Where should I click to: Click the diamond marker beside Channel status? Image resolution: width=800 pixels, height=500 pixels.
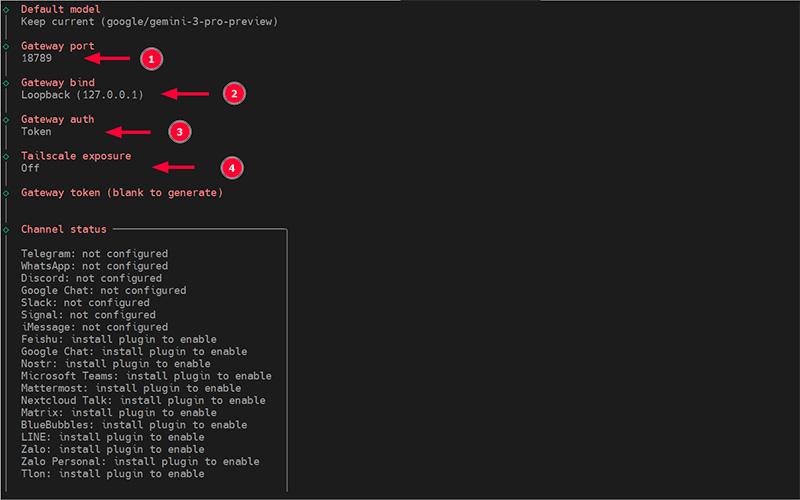6,230
